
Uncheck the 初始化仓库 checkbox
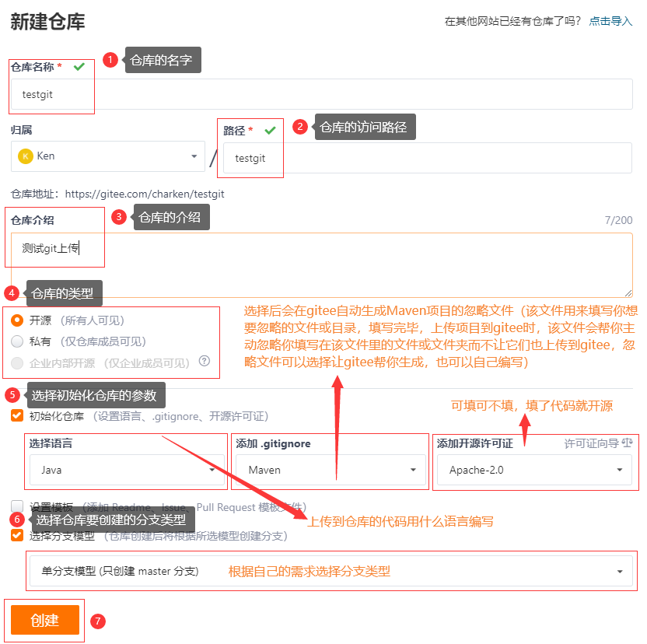16,415
